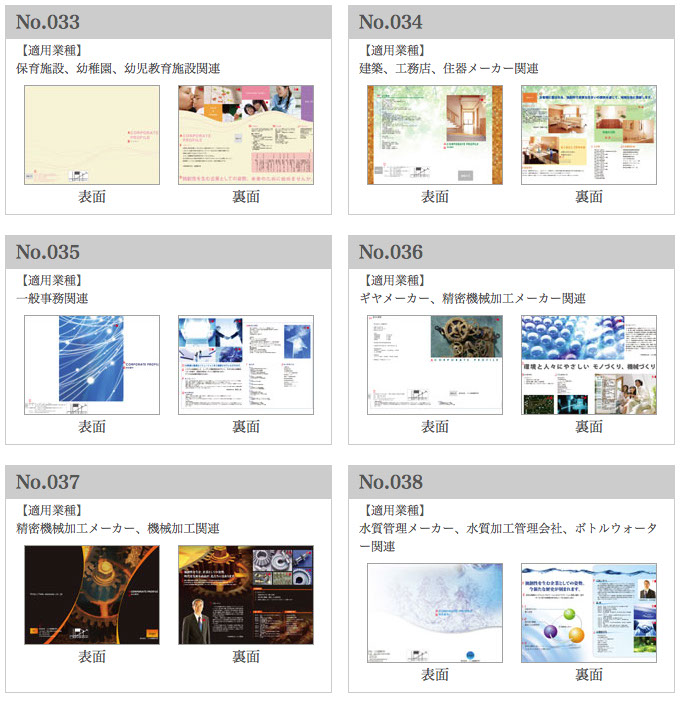
Task: Click 表面 label under No.035
Action: pos(92,427)
